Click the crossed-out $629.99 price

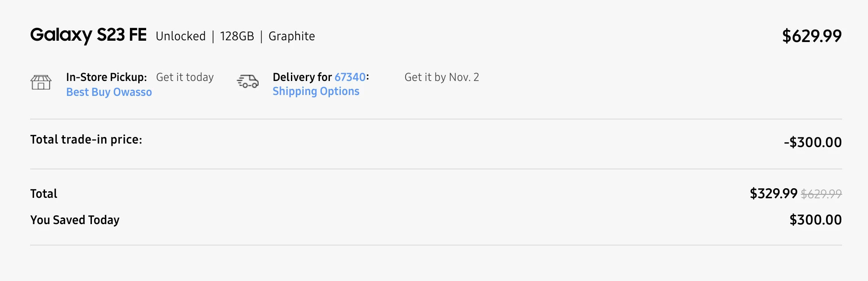[821, 194]
